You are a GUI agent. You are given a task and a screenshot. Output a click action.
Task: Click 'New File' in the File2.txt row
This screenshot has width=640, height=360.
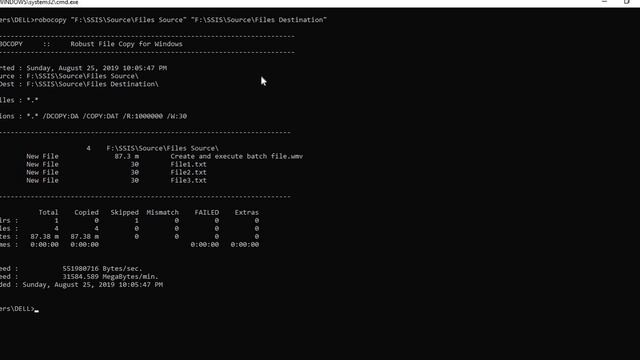[42, 172]
